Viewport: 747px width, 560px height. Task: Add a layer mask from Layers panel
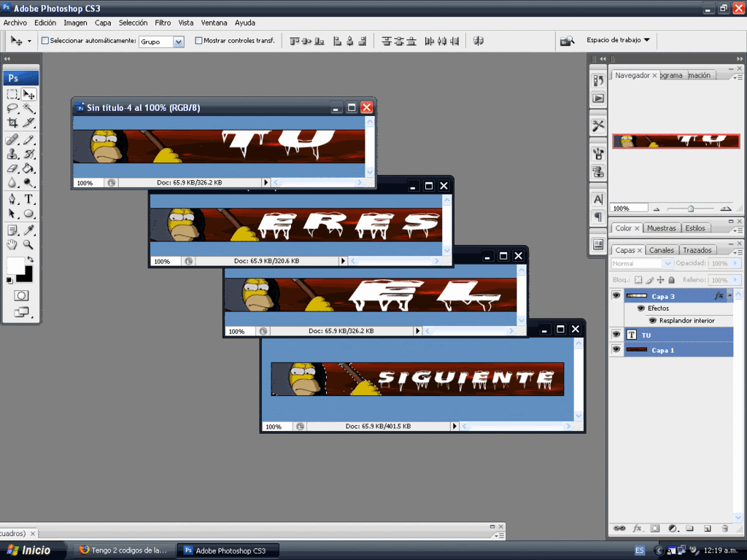tap(654, 528)
